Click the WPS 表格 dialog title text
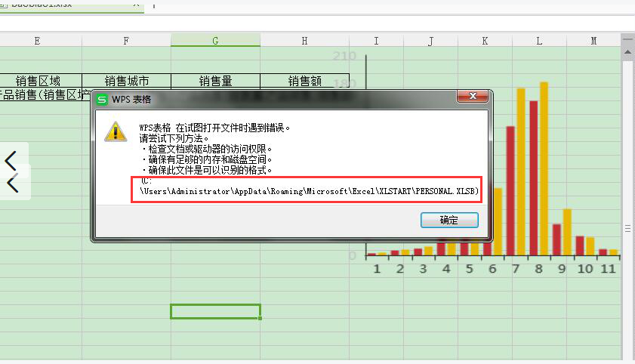Screen dimensions: 635x364 coord(131,100)
